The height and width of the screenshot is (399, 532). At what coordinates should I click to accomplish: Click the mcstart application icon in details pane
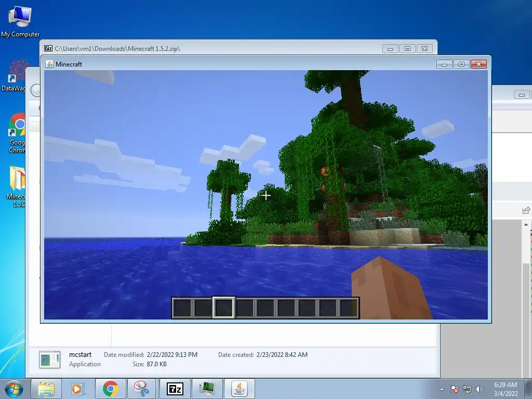pyautogui.click(x=49, y=360)
